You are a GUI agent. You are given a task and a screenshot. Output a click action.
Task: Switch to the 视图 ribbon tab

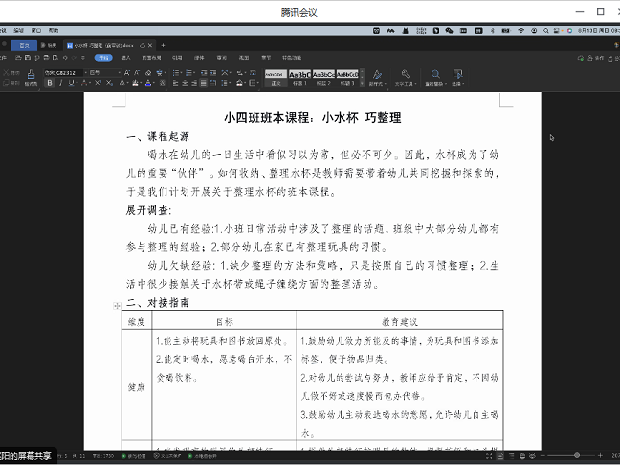click(244, 58)
